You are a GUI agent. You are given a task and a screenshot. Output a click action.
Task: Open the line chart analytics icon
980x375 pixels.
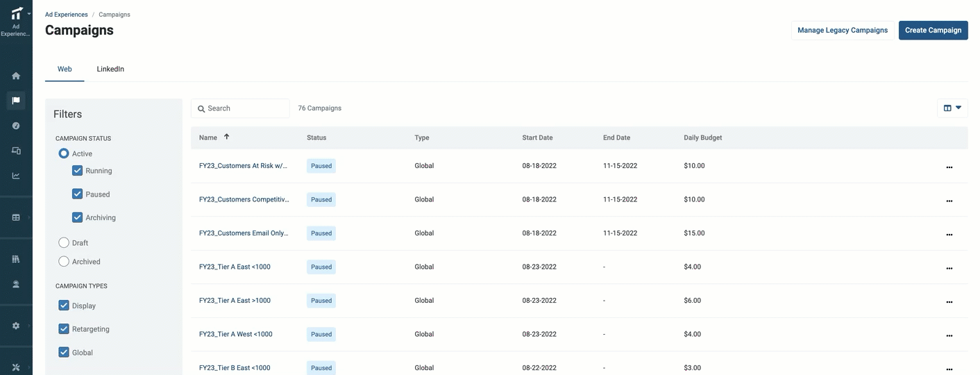coord(16,176)
